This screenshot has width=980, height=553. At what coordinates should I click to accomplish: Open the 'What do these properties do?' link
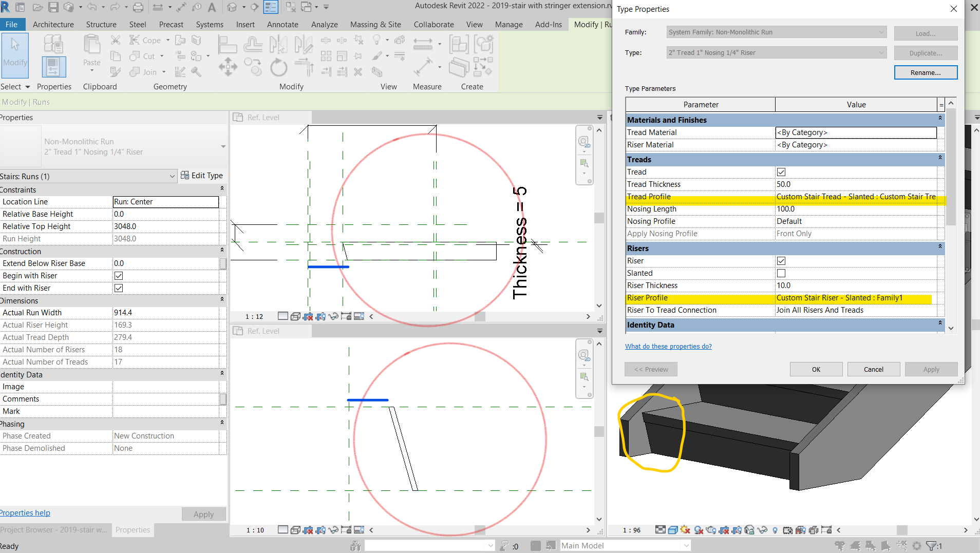[x=668, y=346]
